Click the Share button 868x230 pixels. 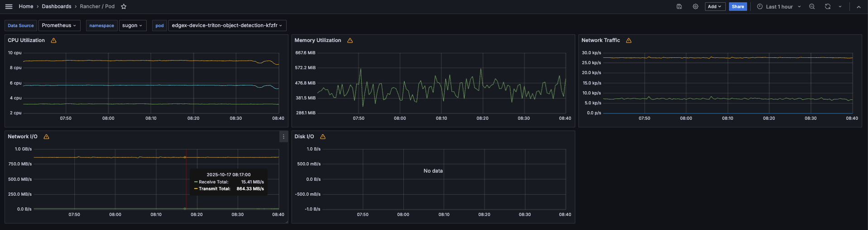click(x=738, y=6)
